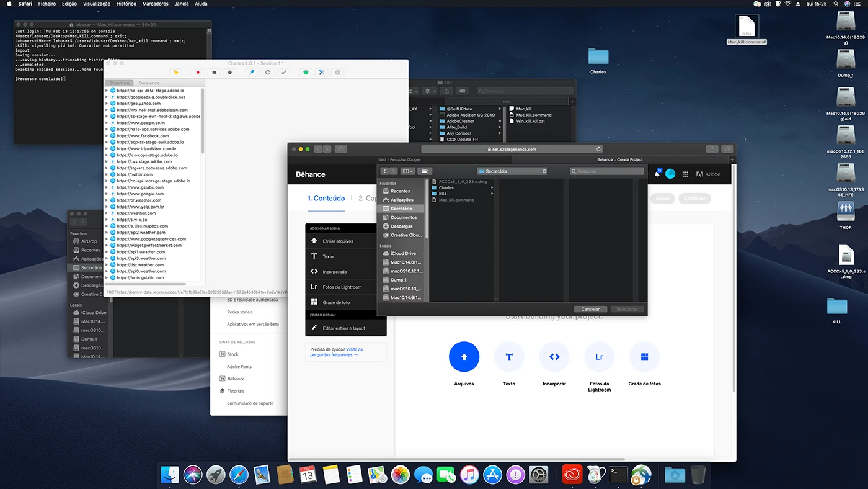Open the Secretária location dropdown in dialog

[x=512, y=171]
